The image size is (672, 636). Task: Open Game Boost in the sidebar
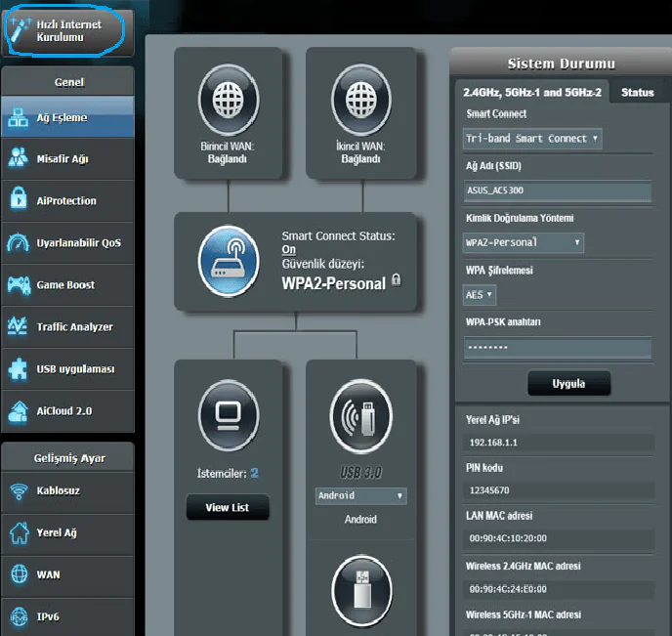coord(67,284)
